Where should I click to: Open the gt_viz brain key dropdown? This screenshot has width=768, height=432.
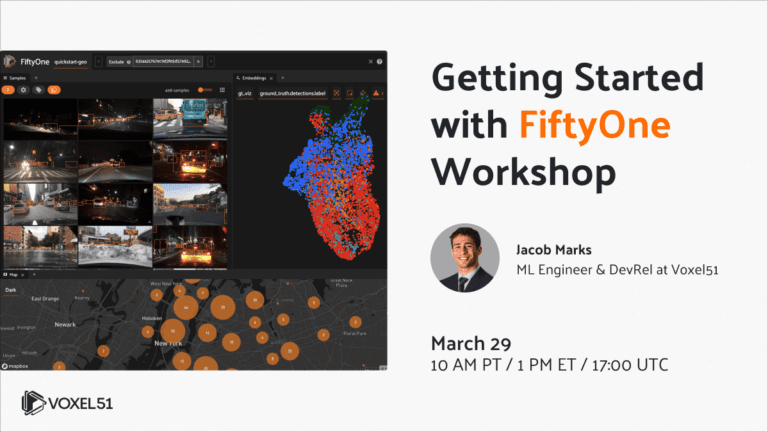pos(245,94)
